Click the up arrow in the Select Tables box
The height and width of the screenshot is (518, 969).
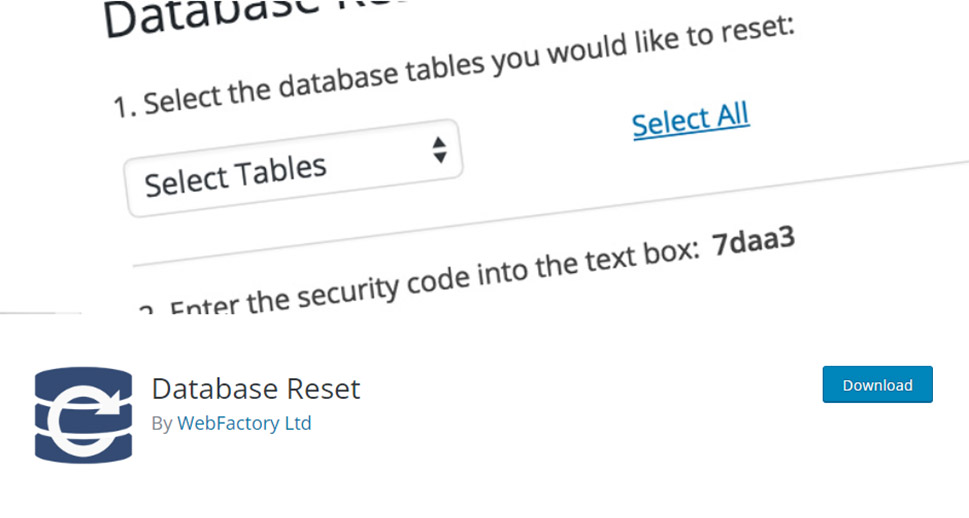click(x=439, y=143)
